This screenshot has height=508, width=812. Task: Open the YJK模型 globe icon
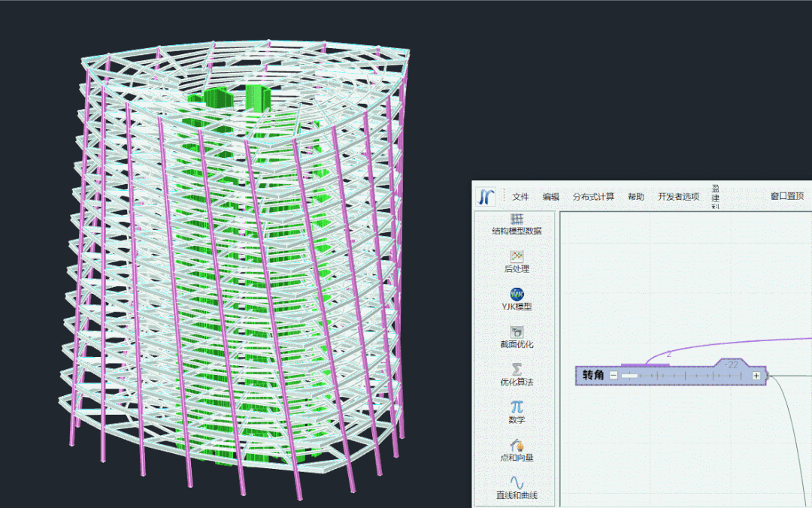click(x=517, y=294)
